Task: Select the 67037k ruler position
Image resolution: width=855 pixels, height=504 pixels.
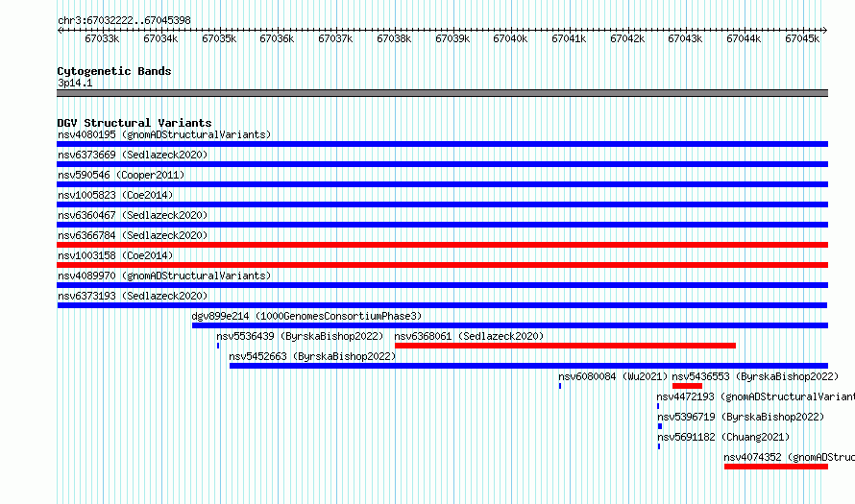Action: pyautogui.click(x=335, y=38)
